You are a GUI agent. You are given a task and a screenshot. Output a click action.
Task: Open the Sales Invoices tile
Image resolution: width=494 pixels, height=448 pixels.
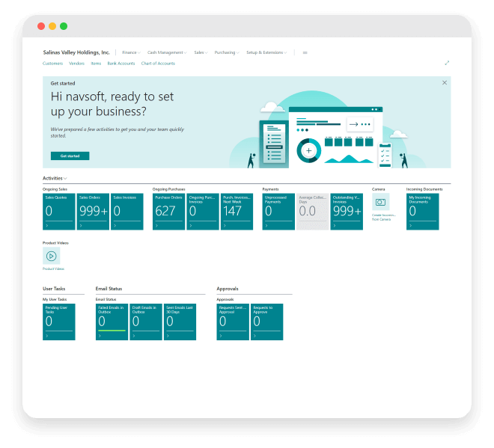pyautogui.click(x=127, y=212)
